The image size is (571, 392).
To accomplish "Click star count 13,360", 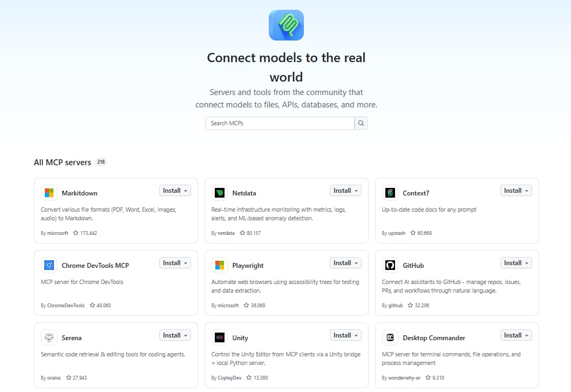I will 261,378.
